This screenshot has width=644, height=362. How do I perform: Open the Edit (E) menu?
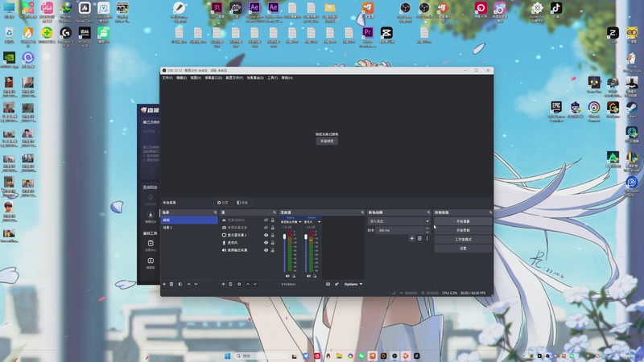point(181,77)
